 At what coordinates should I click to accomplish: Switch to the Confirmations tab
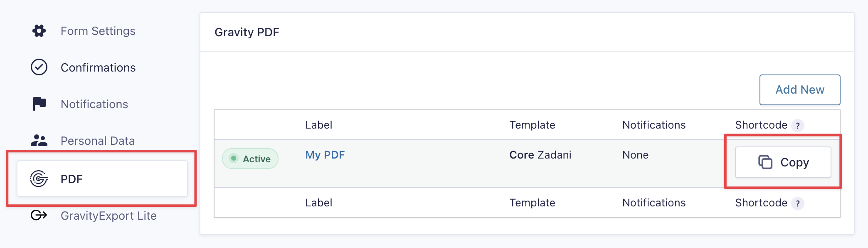coord(99,67)
